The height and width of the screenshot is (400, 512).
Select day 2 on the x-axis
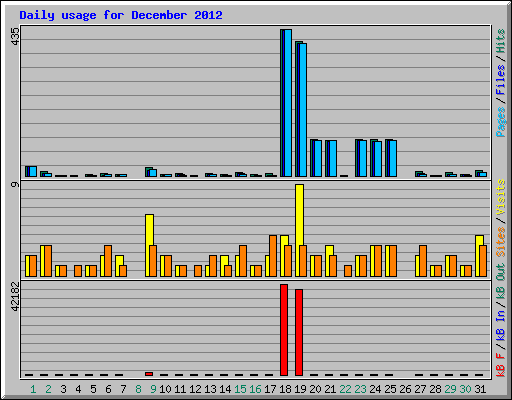(x=48, y=389)
